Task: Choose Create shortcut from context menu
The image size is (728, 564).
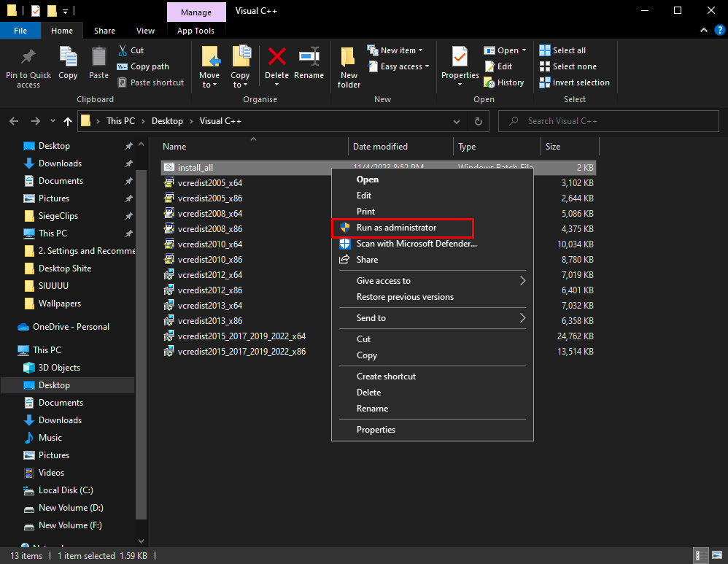Action: (x=433, y=376)
